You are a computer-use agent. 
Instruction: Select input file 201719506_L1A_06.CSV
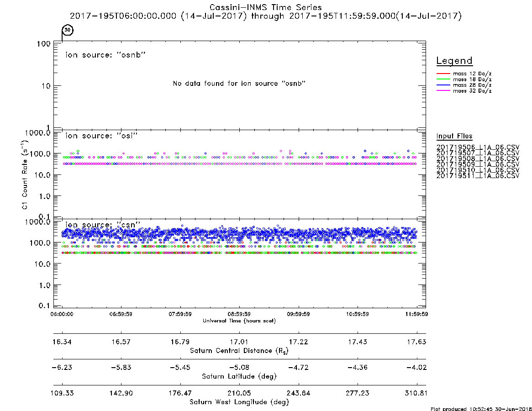point(478,148)
